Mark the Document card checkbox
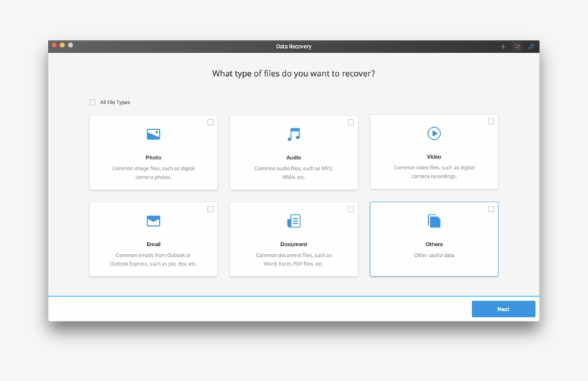The width and height of the screenshot is (588, 381). point(351,210)
